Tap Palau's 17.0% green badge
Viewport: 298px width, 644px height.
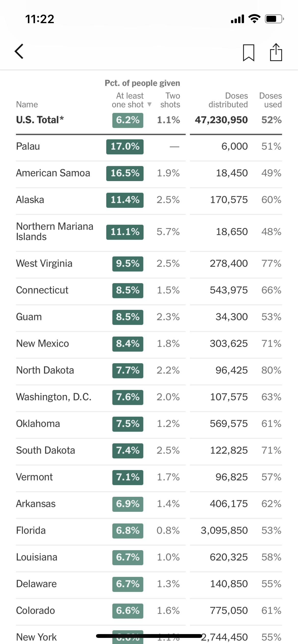[125, 147]
